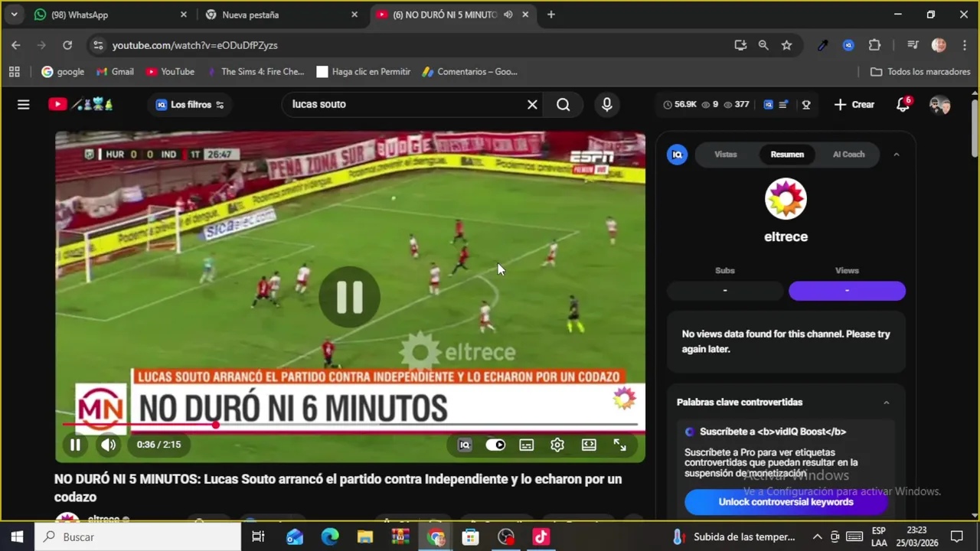Image resolution: width=980 pixels, height=551 pixels.
Task: Toggle autoplay switch in the player
Action: click(495, 445)
